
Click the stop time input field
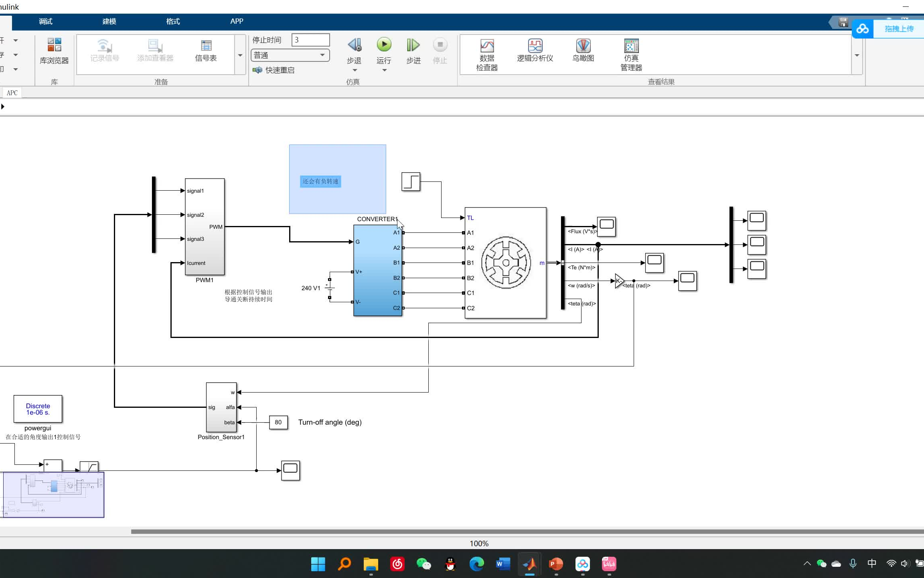310,40
